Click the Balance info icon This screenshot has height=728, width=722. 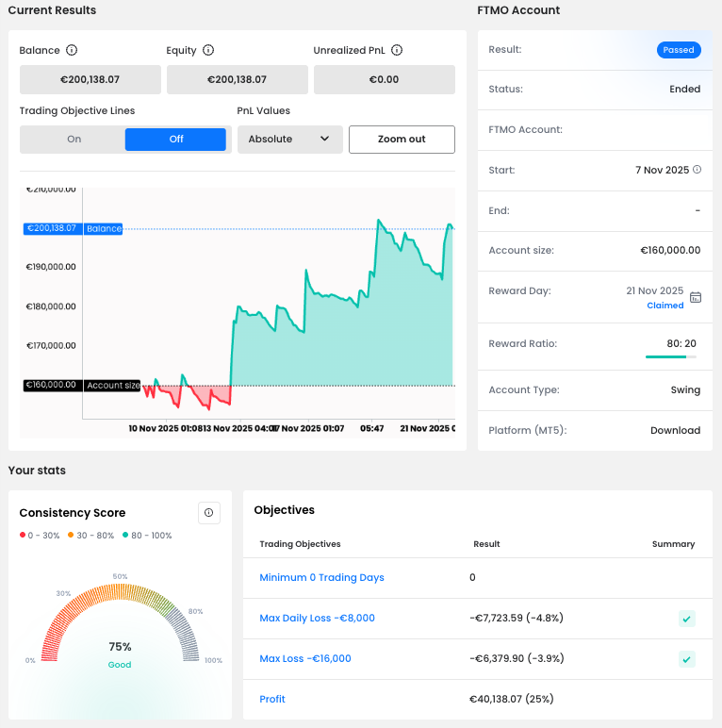[x=72, y=50]
